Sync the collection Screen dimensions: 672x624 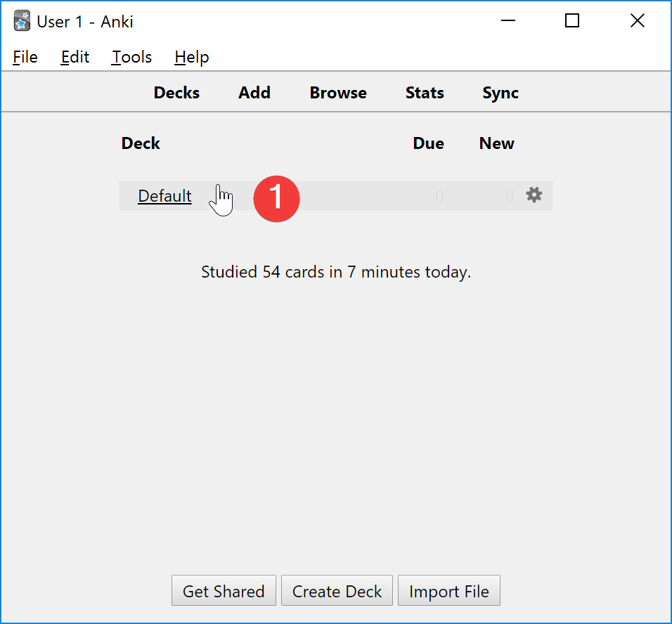pyautogui.click(x=500, y=93)
